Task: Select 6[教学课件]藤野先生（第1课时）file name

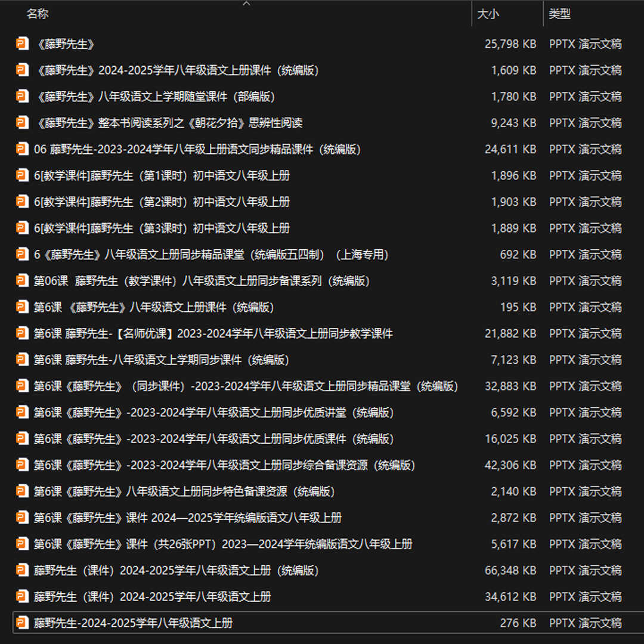Action: pos(162,175)
